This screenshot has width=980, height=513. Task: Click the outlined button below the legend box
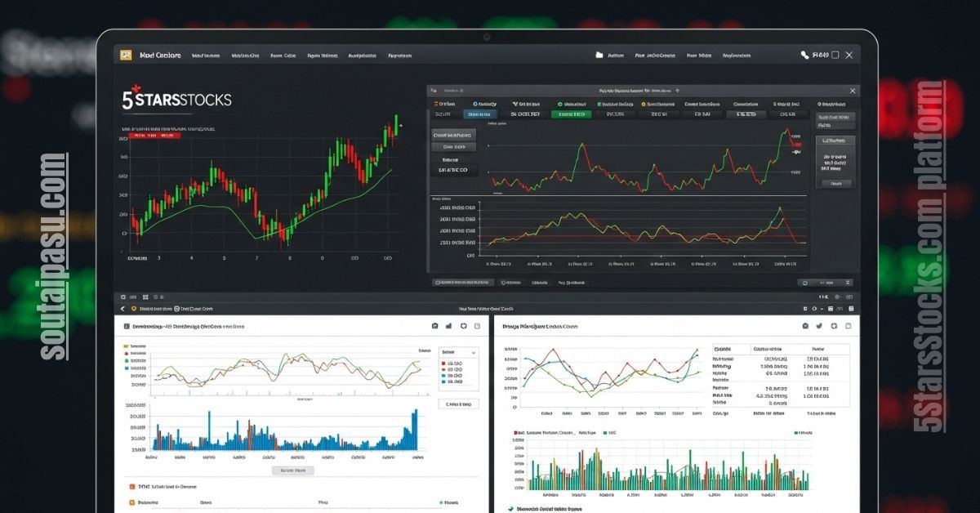pyautogui.click(x=459, y=404)
